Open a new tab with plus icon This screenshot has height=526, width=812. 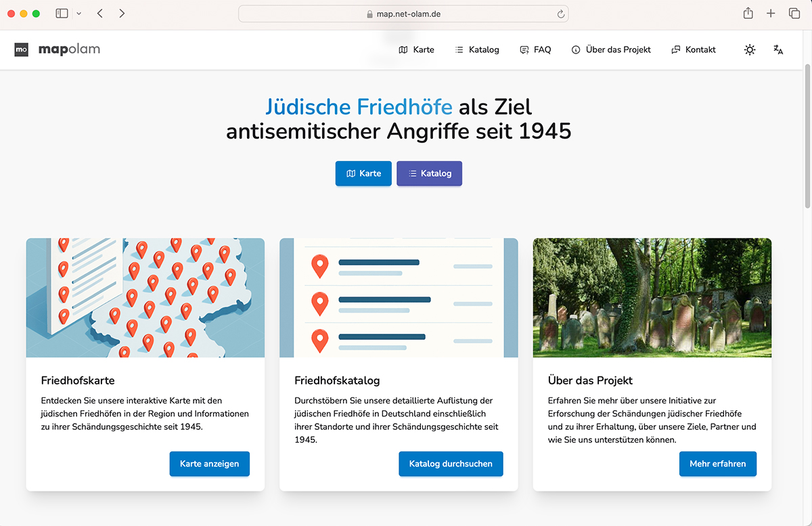tap(771, 14)
